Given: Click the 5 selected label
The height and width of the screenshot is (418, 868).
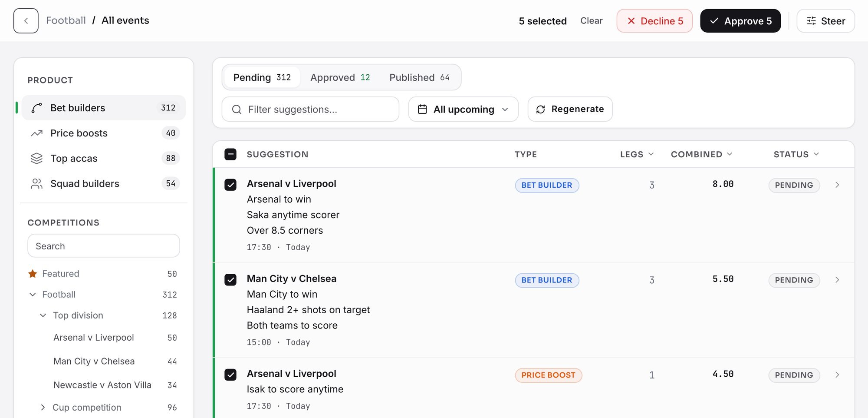Looking at the screenshot, I should (542, 21).
